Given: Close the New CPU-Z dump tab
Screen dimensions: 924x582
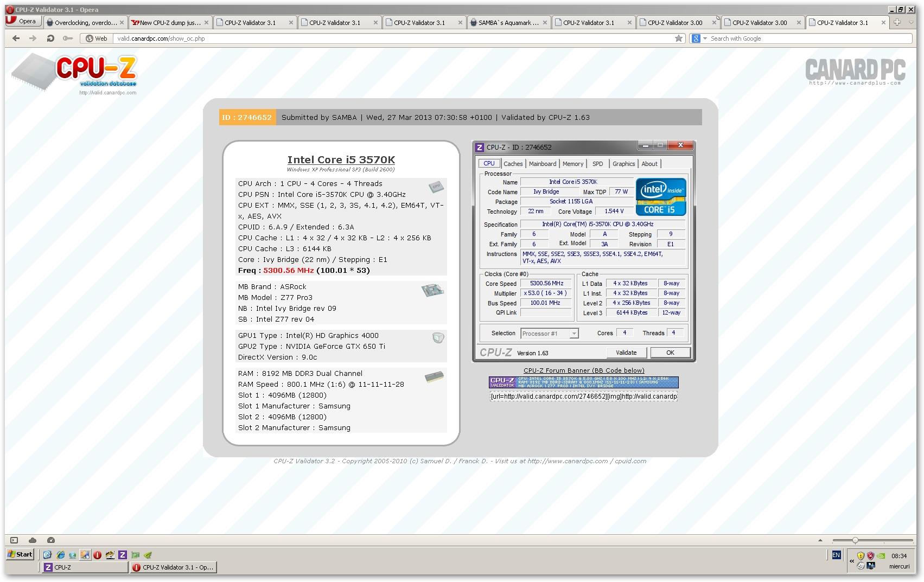Looking at the screenshot, I should click(206, 23).
